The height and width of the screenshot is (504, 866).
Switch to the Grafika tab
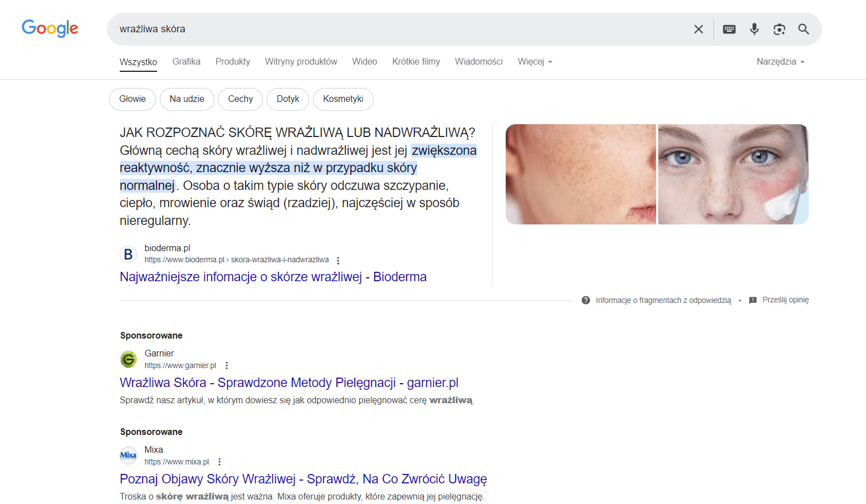(186, 61)
